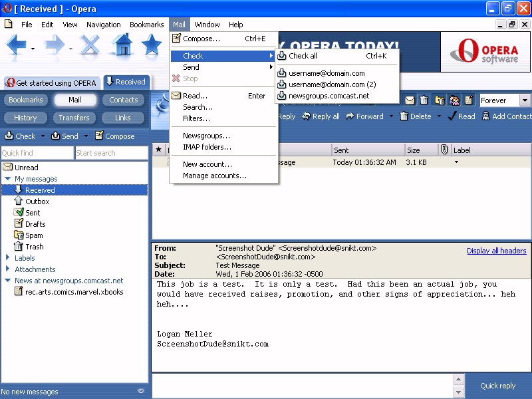Click the new page icon beside File
This screenshot has width=532, height=399.
[x=9, y=24]
